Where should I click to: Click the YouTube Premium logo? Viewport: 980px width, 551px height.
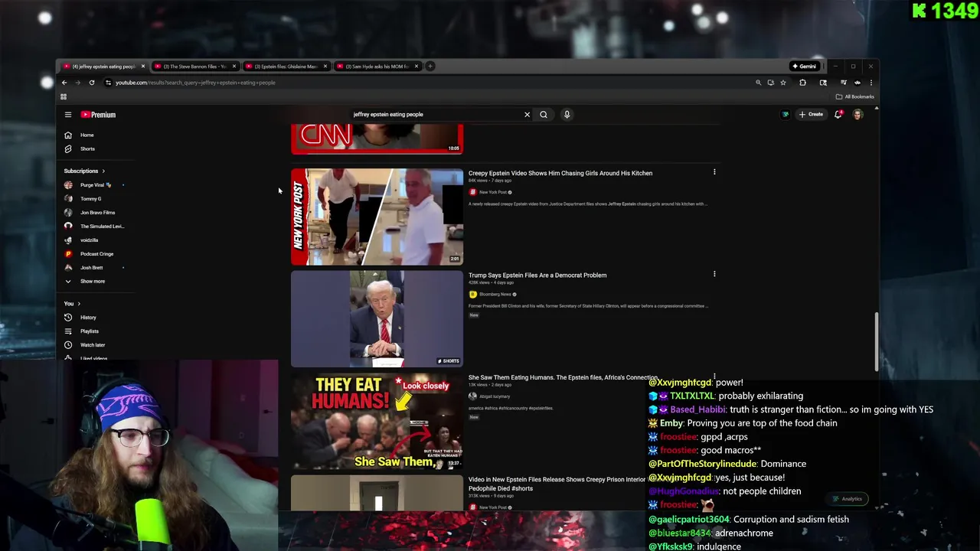[x=98, y=115]
